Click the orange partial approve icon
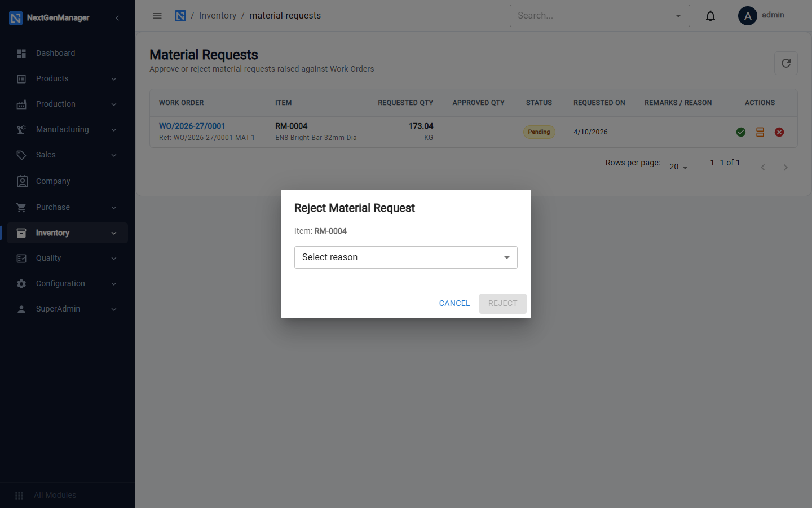Screen dimensions: 812x508 (x=760, y=132)
